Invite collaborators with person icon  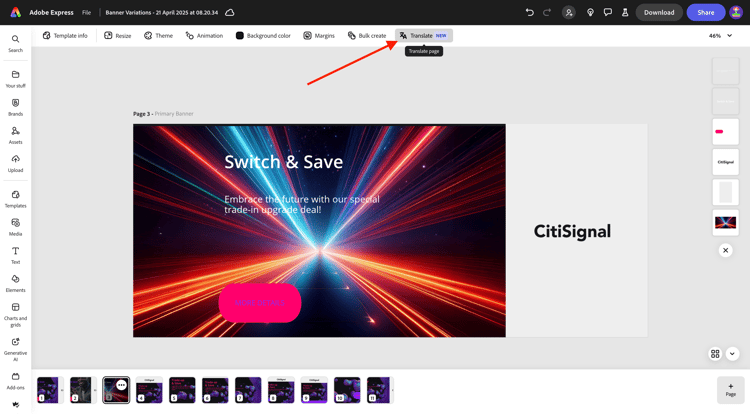coord(569,12)
